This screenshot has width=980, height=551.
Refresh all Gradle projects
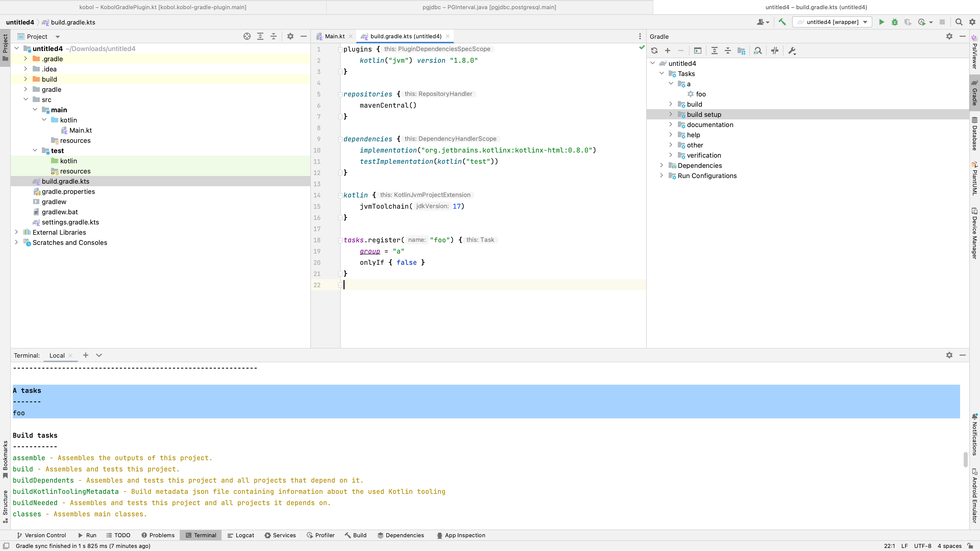[654, 51]
